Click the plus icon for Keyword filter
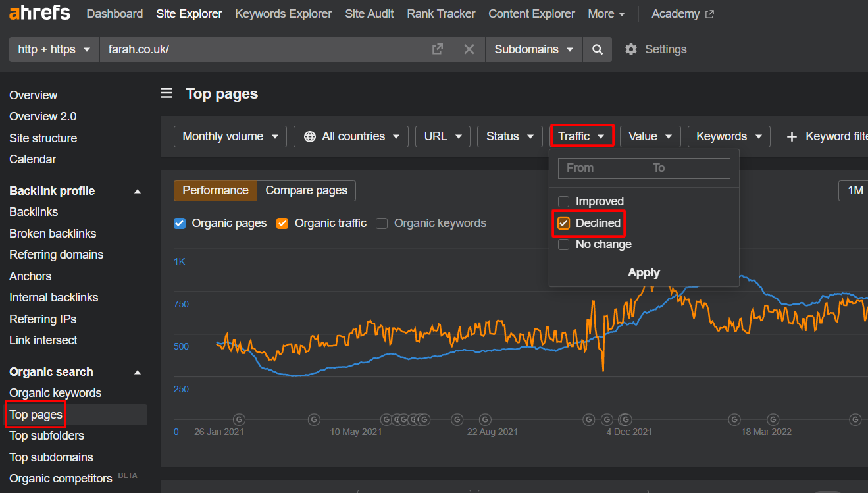Screen dimensions: 868x493 (x=792, y=136)
